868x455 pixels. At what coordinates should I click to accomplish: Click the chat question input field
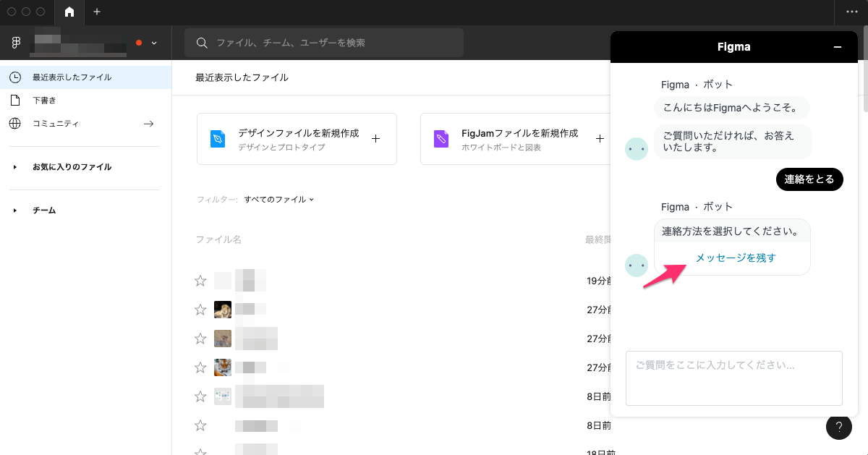point(733,378)
